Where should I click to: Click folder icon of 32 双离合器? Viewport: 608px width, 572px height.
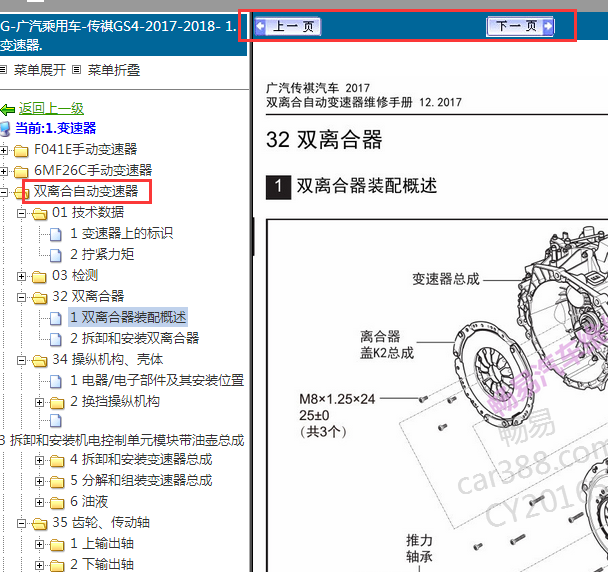(x=39, y=298)
